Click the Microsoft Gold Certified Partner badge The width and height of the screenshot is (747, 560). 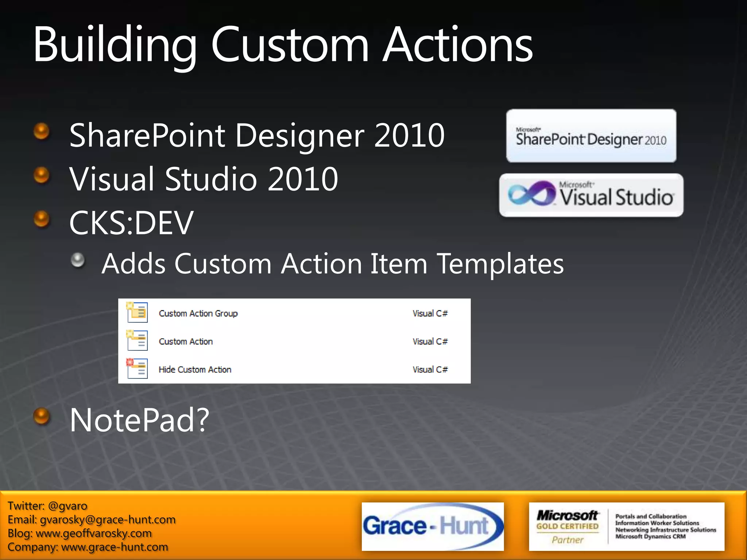(x=627, y=526)
